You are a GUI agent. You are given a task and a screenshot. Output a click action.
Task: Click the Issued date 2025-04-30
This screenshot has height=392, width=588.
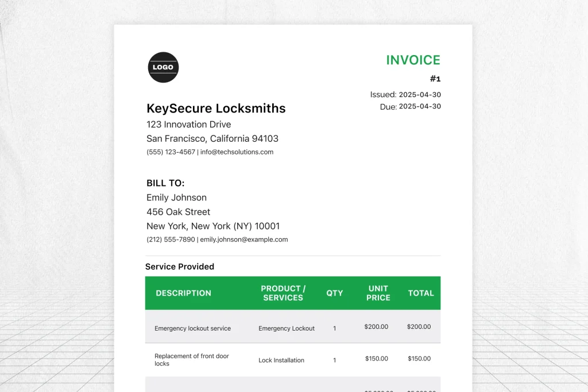click(x=420, y=95)
